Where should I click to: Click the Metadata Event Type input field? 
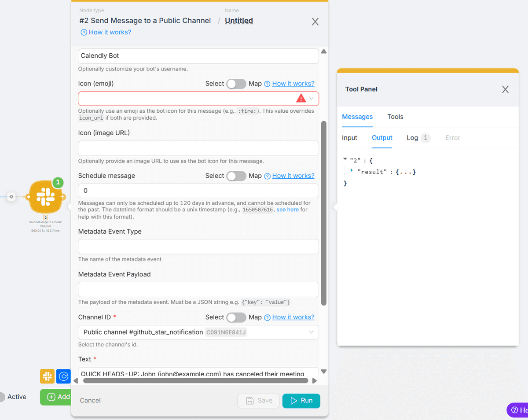tap(198, 247)
